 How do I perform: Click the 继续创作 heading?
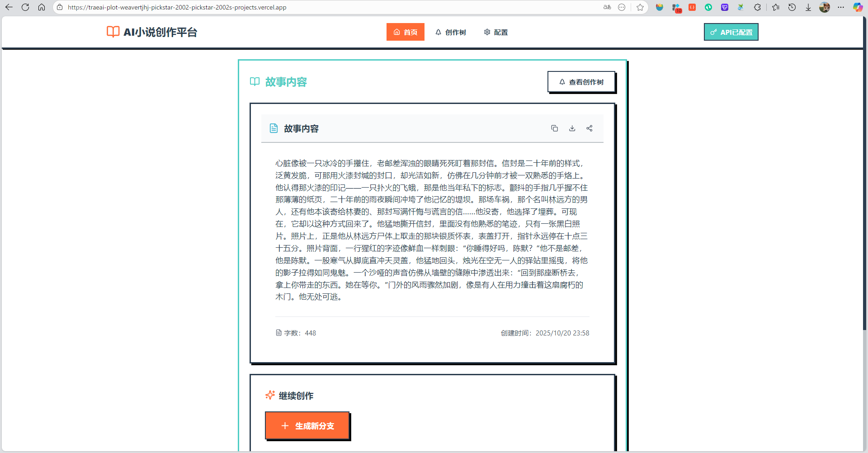296,396
